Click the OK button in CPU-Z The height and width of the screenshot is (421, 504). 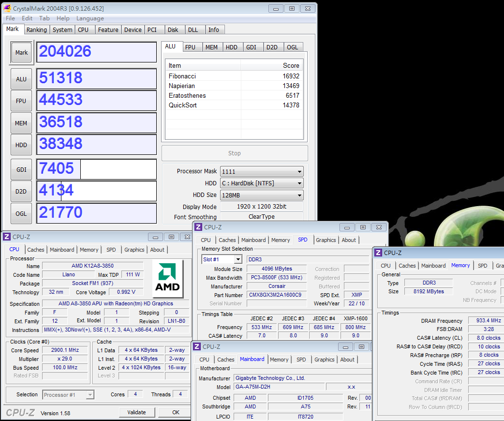coord(176,412)
